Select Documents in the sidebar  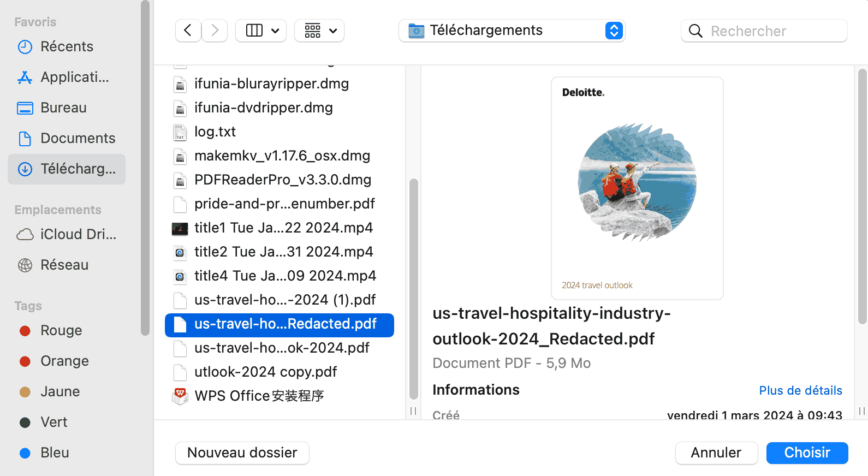tap(67, 138)
